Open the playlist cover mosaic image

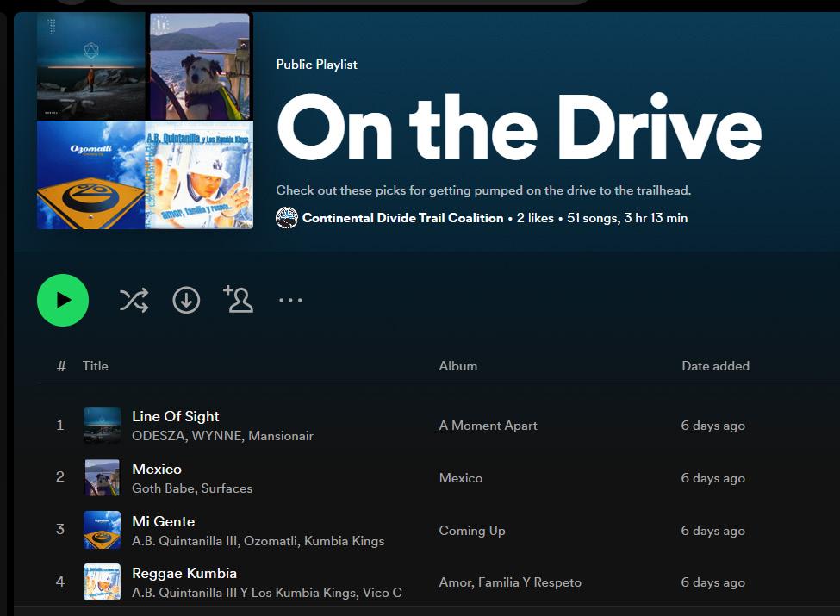point(146,121)
